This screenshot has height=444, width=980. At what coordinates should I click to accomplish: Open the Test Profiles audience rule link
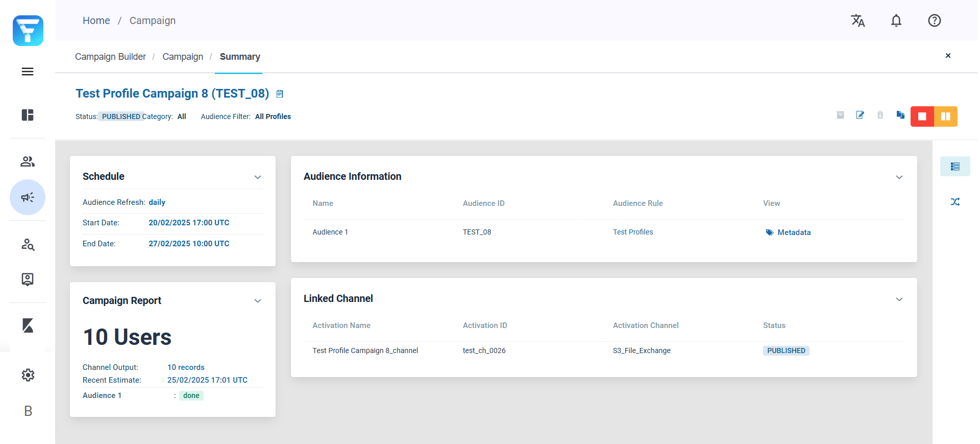pyautogui.click(x=633, y=232)
